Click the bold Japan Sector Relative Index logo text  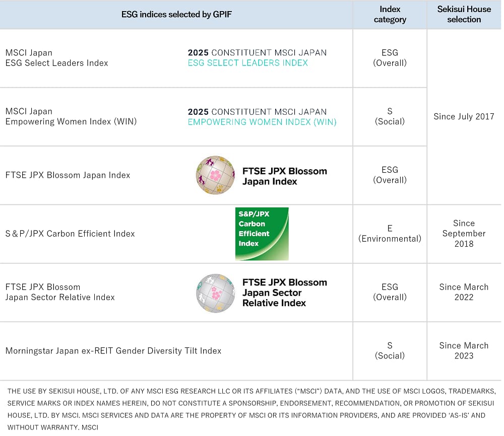pos(284,293)
